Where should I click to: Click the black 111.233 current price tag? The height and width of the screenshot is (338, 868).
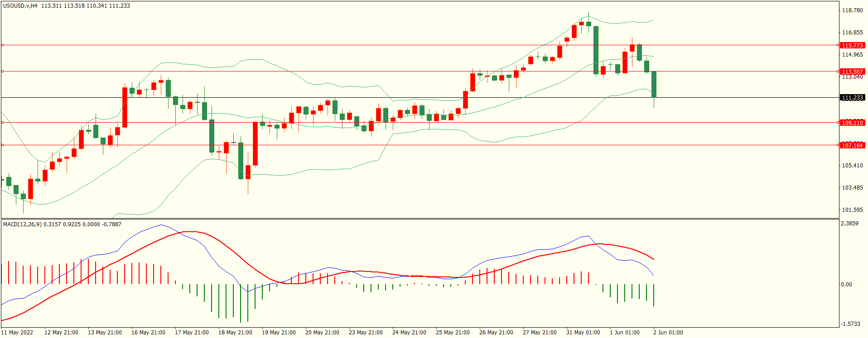pyautogui.click(x=852, y=98)
